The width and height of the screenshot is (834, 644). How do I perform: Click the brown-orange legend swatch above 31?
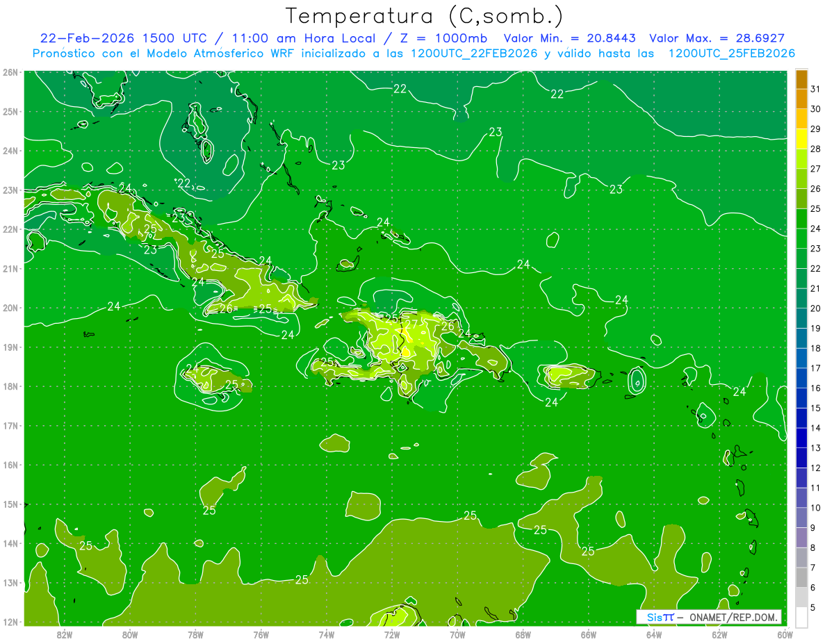point(801,79)
